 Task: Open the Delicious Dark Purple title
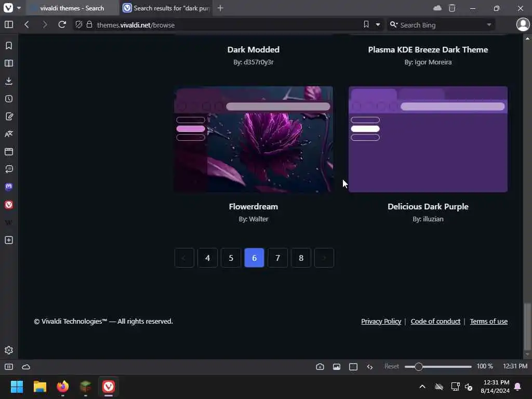point(428,207)
